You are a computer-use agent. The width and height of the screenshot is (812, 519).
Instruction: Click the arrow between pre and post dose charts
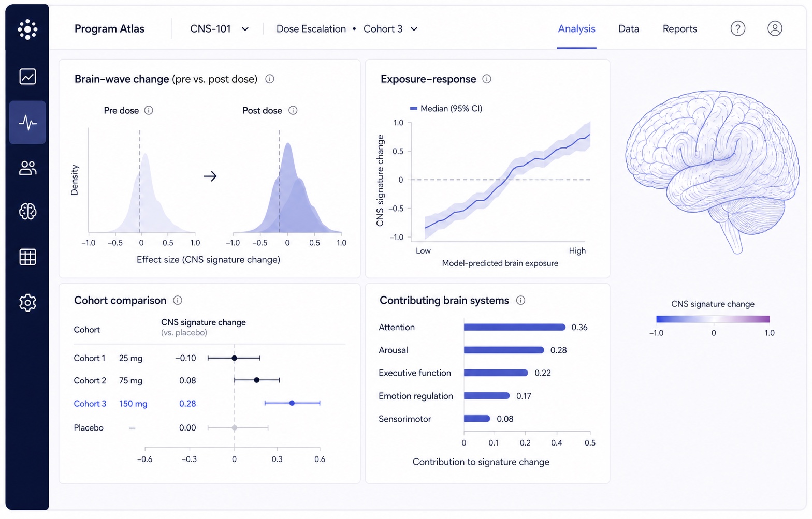coord(210,176)
